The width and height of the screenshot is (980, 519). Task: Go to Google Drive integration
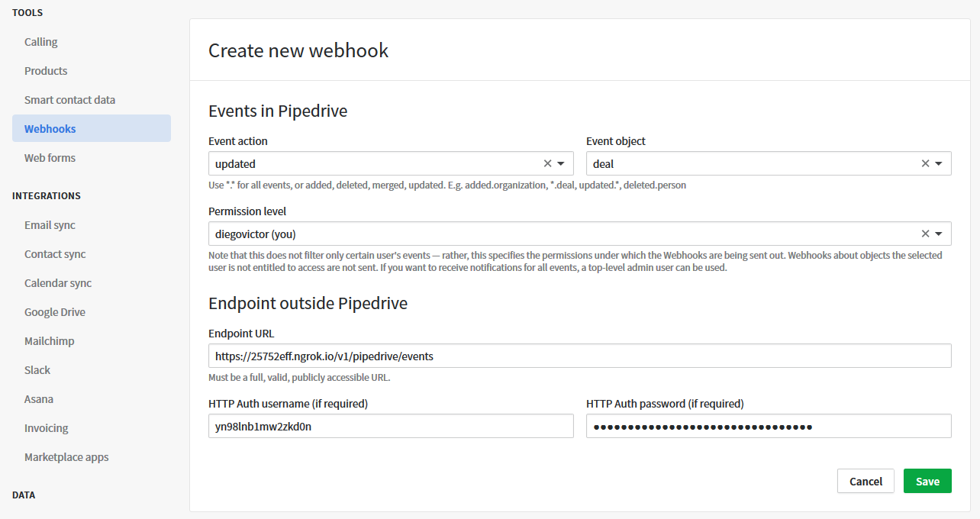click(55, 312)
